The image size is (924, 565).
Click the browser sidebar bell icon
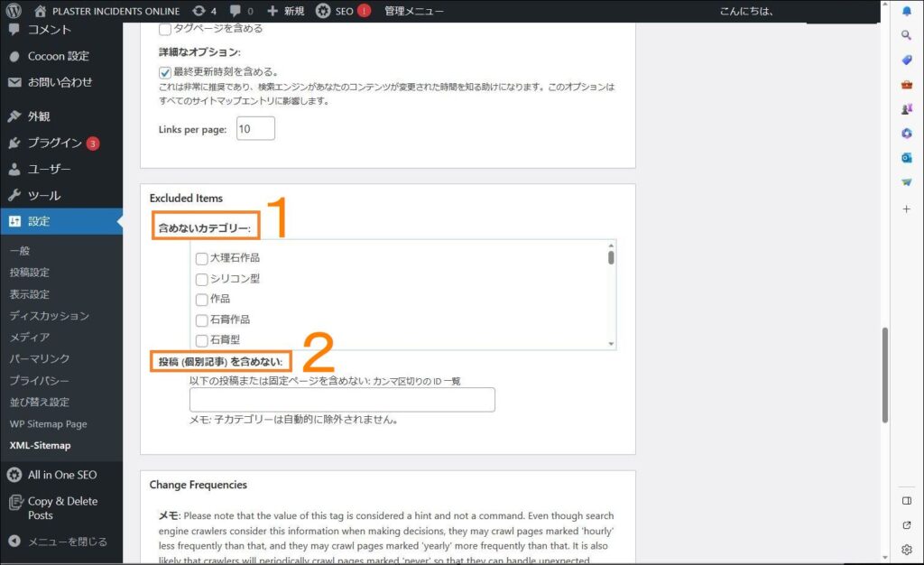tap(906, 11)
